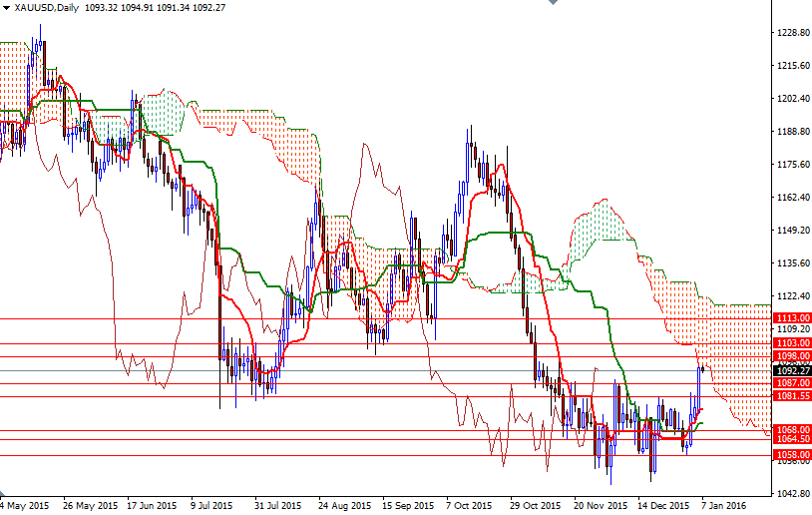Open the XAUUSD,Daily chart dropdown arrow
Viewport: 812px width, 515px height.
(6, 8)
